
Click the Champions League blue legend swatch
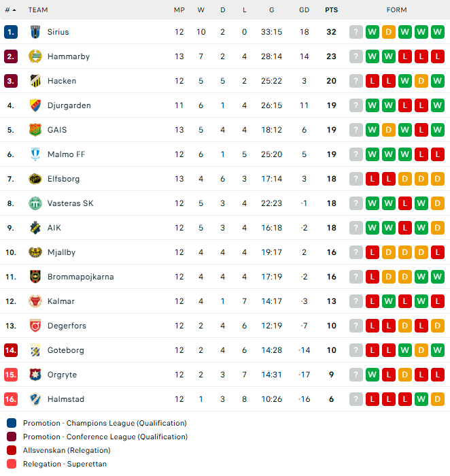coord(12,423)
